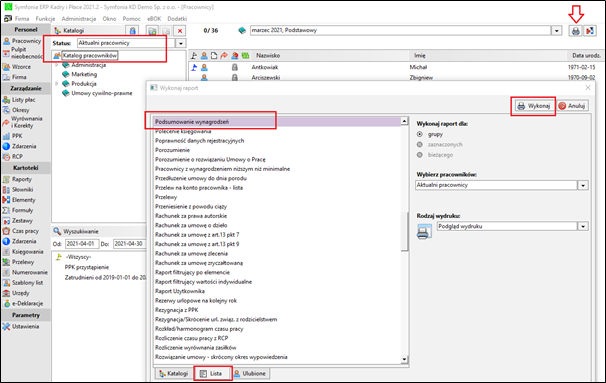Open the 'Rodzaj wydruku' dropdown
Viewport: 606px width, 383px height.
coord(583,226)
